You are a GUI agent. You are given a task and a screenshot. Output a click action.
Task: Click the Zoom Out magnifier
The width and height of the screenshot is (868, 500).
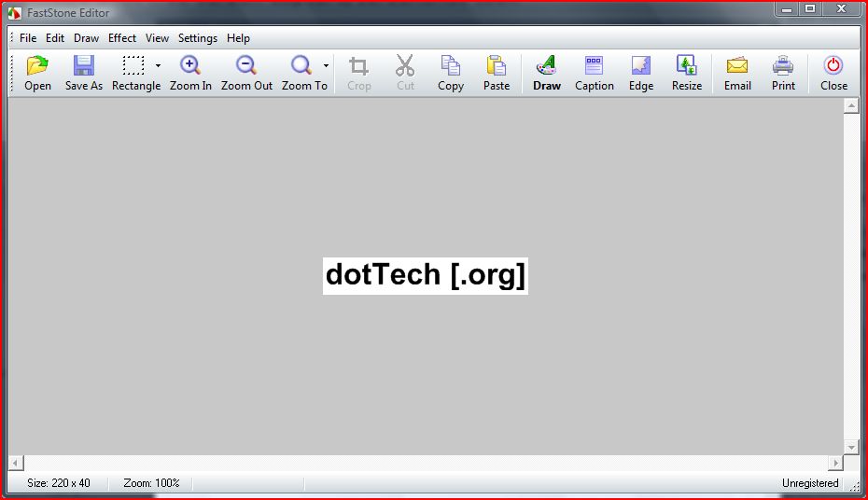(246, 66)
